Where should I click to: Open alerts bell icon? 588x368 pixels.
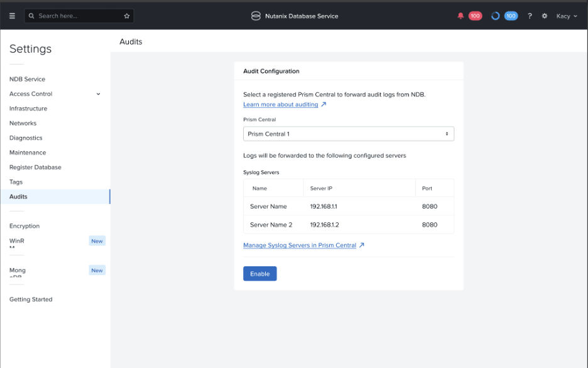(460, 16)
